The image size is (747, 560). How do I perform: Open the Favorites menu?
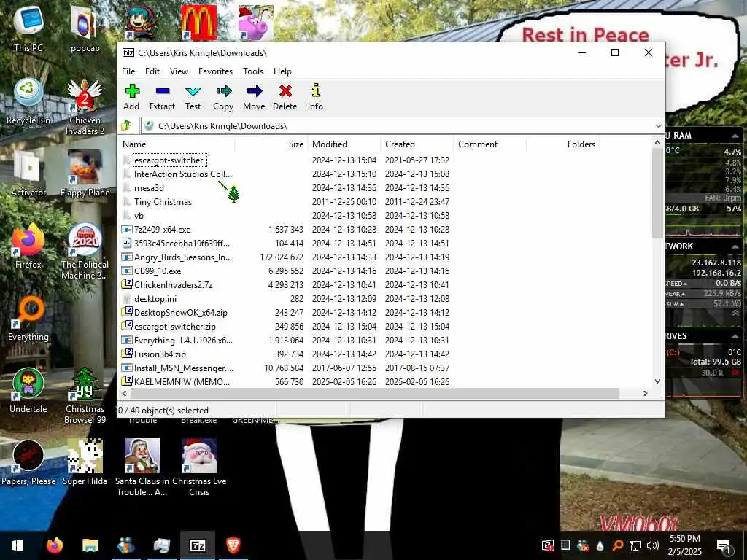215,71
